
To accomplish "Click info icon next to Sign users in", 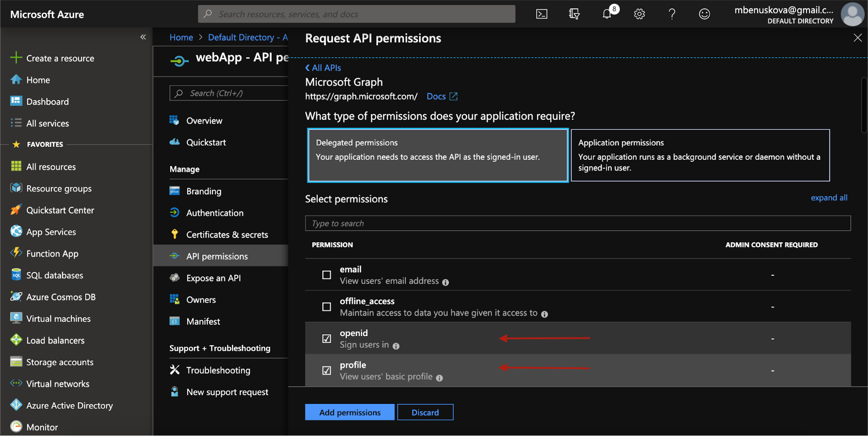I will [396, 346].
